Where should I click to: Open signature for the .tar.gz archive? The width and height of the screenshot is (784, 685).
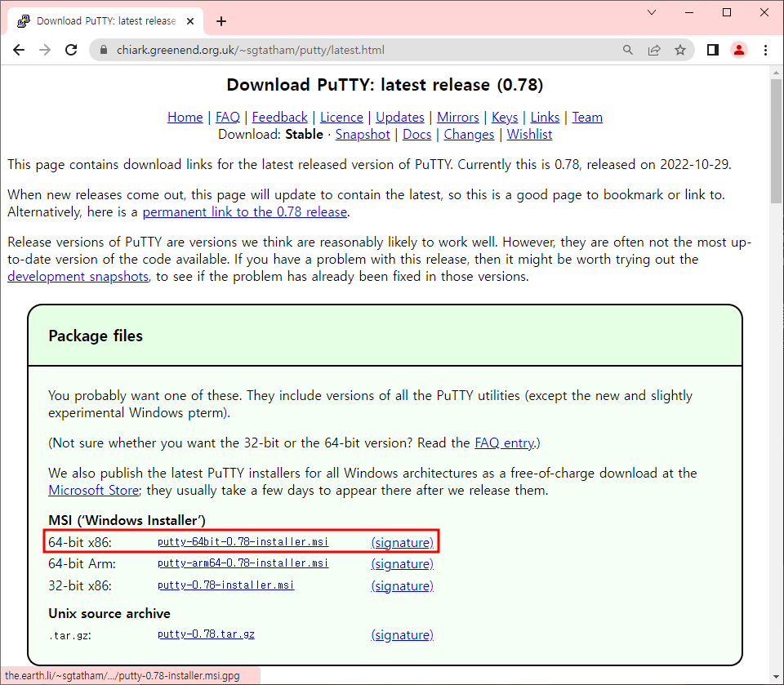click(x=402, y=635)
